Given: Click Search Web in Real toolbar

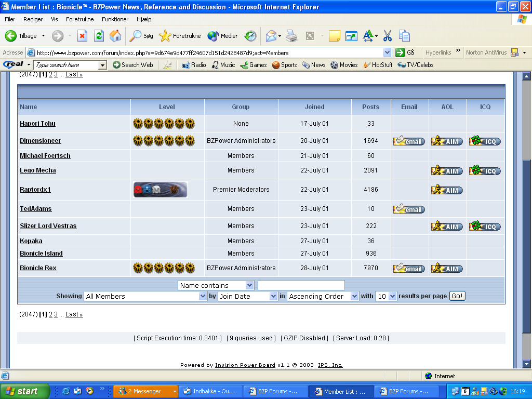Looking at the screenshot, I should click(133, 65).
